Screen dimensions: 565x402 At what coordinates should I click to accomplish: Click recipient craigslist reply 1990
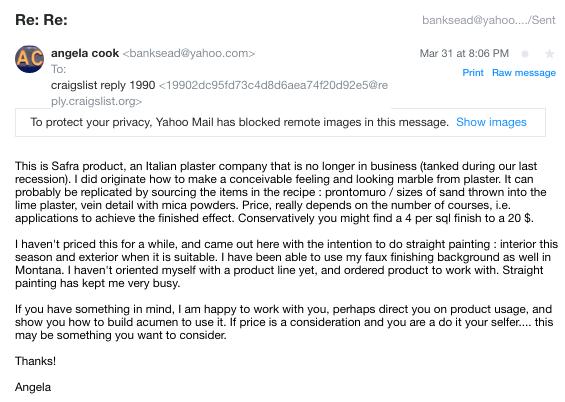tap(103, 85)
